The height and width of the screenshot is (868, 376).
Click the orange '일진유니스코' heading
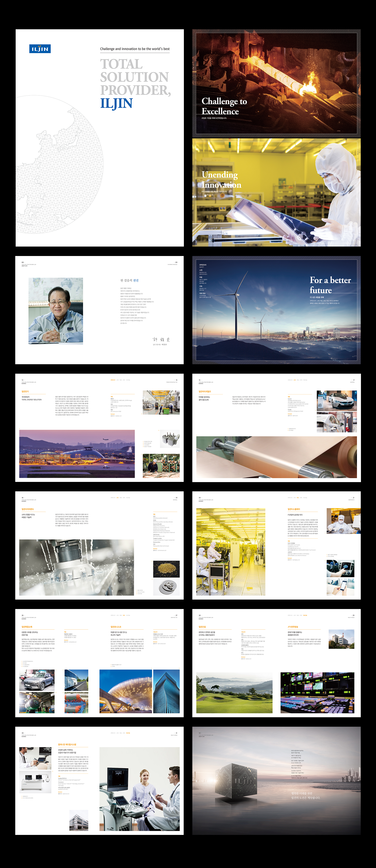click(116, 627)
